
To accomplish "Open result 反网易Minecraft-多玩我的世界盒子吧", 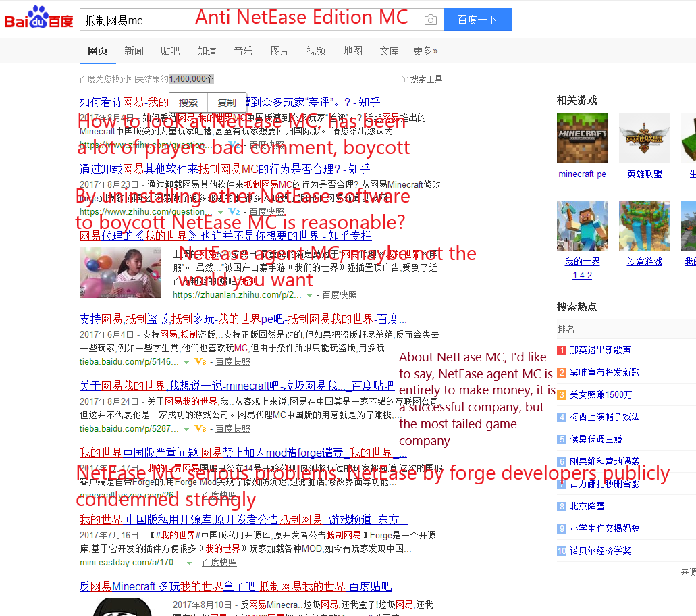I will point(236,586).
